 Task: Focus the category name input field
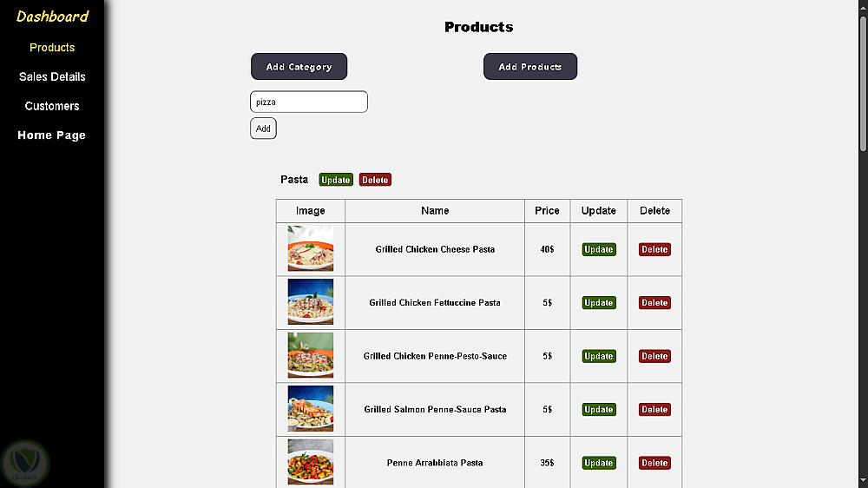(309, 102)
